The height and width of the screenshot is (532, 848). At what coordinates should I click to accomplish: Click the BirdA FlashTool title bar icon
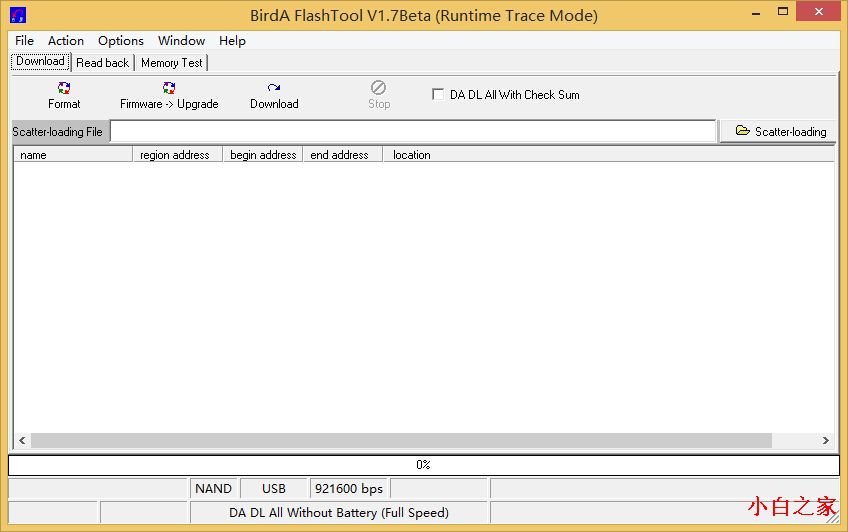18,15
